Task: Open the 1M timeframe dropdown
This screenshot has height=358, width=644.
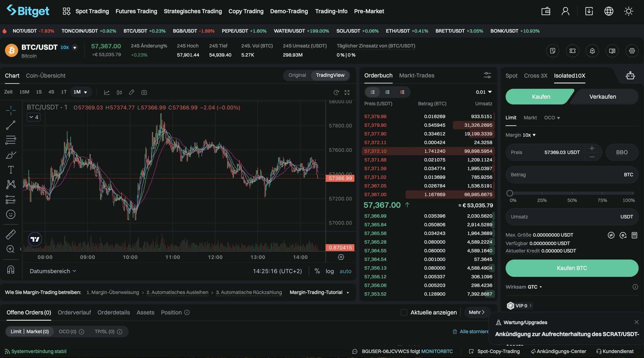Action: (x=80, y=92)
